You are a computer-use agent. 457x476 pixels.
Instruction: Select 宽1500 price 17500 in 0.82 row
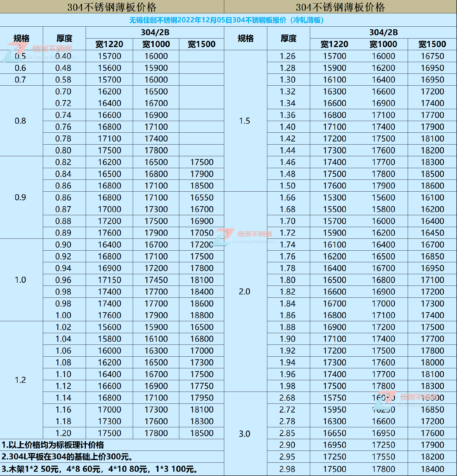pos(202,162)
